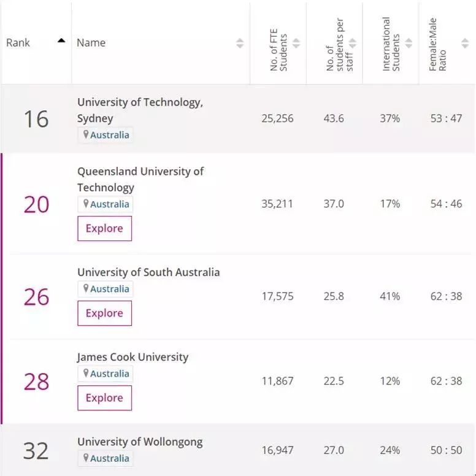Image resolution: width=476 pixels, height=476 pixels.
Task: Click the Rank column header
Action: (x=18, y=43)
